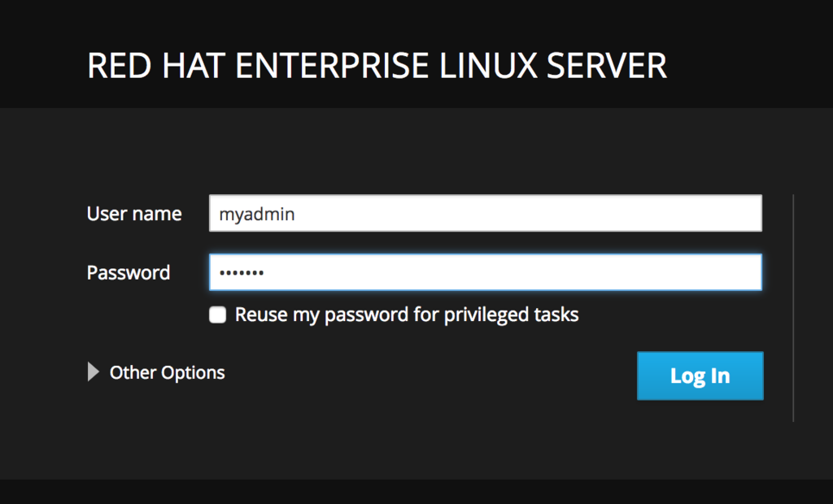This screenshot has height=504, width=833.
Task: Click the word "LINUX" in the page title
Action: pos(488,66)
